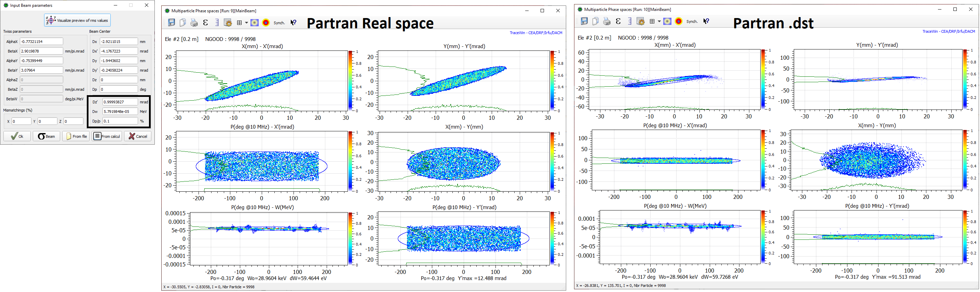The image size is (980, 292).
Task: Click the Dy' beam center field
Action: click(119, 70)
